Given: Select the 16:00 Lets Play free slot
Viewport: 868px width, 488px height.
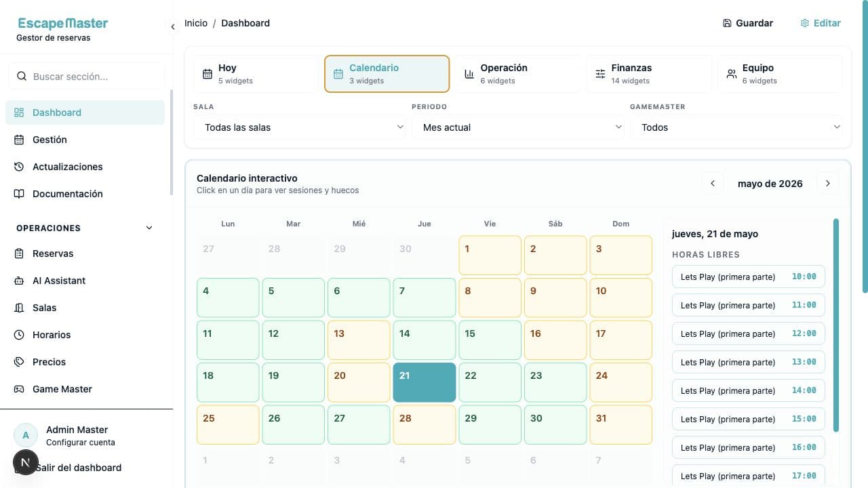Looking at the screenshot, I should [x=749, y=447].
